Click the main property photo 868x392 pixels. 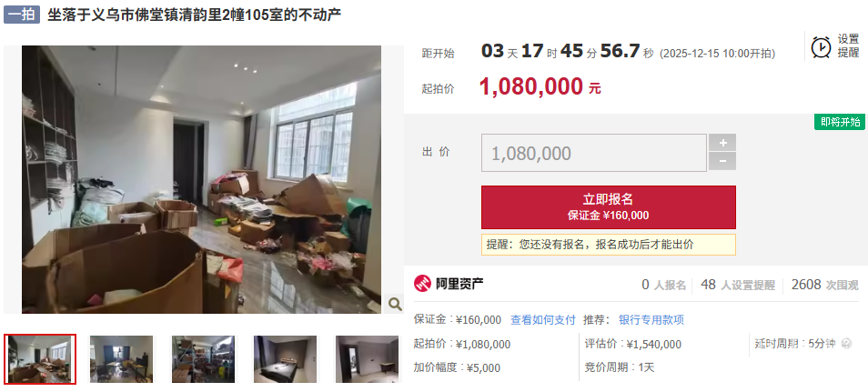[201, 179]
